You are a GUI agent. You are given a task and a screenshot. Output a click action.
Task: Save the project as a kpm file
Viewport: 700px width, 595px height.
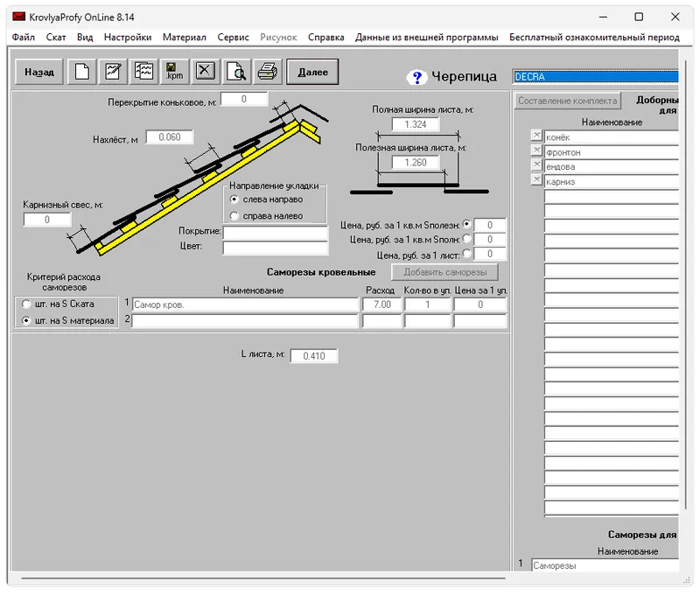coord(174,72)
